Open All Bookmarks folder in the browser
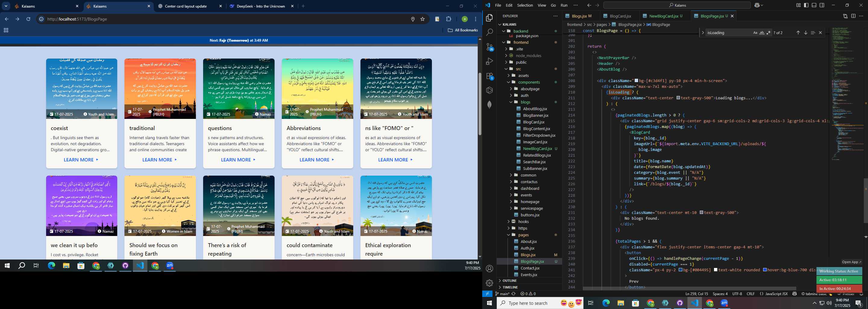 click(x=463, y=30)
